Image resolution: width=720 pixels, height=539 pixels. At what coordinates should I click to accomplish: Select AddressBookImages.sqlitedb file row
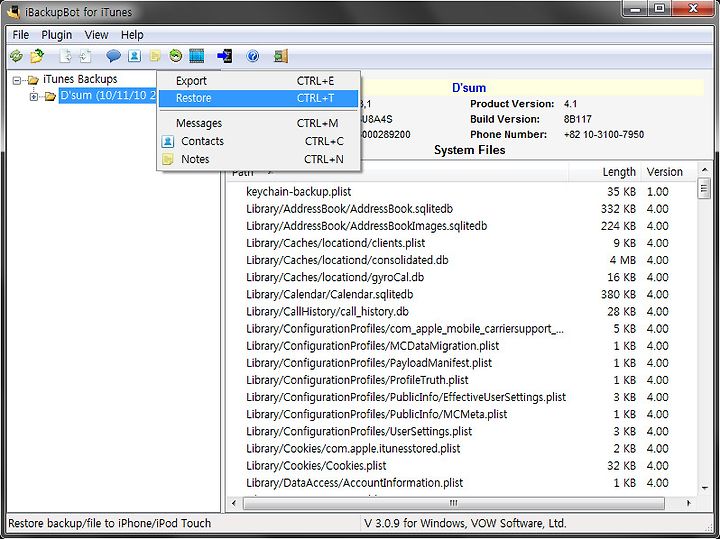click(462, 226)
